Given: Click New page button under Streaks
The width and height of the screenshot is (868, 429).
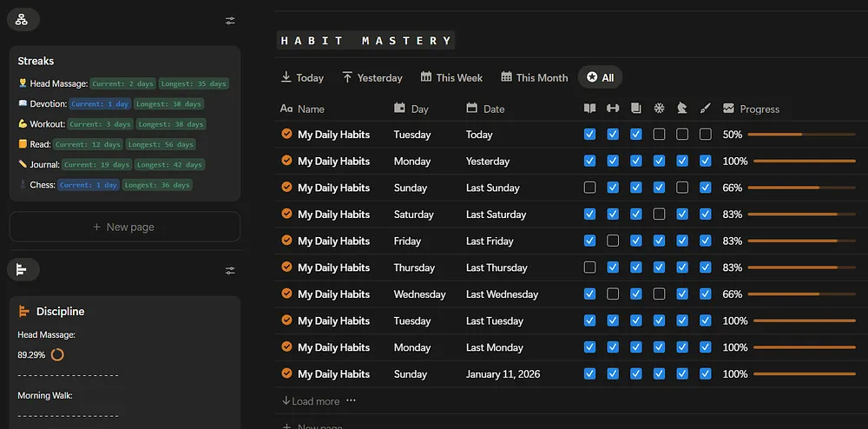Looking at the screenshot, I should coord(124,227).
